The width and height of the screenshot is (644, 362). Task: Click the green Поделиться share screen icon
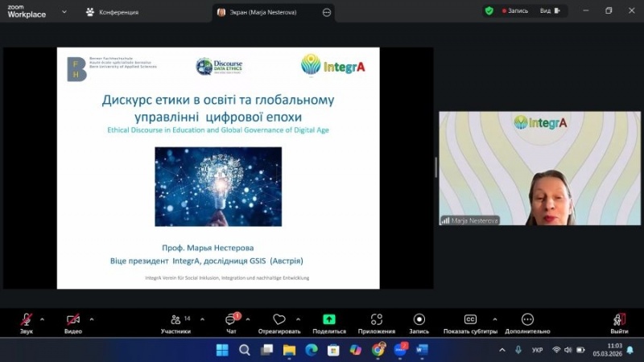coord(328,319)
